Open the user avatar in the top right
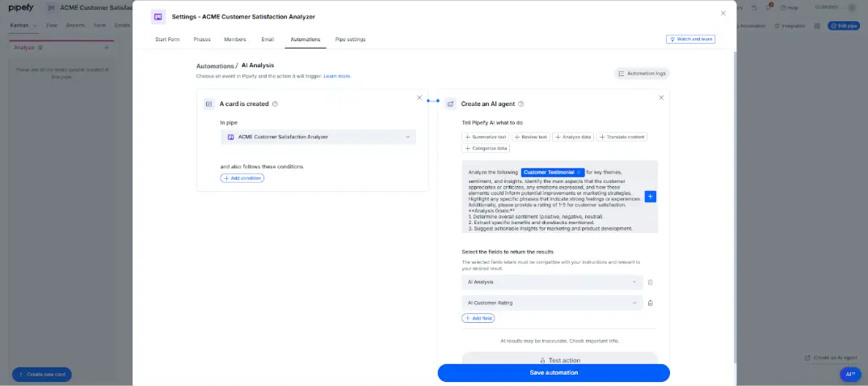Image resolution: width=868 pixels, height=386 pixels. [x=852, y=7]
